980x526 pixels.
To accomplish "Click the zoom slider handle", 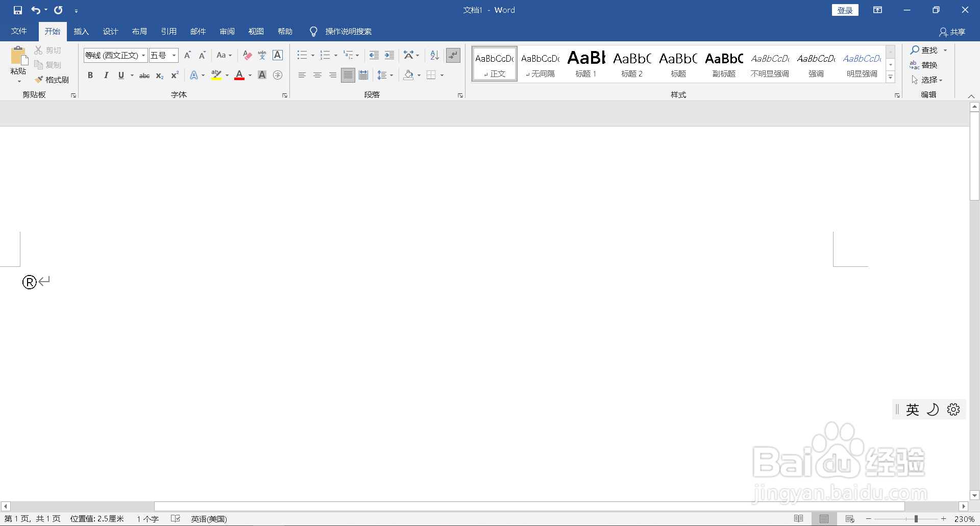I will coord(916,519).
